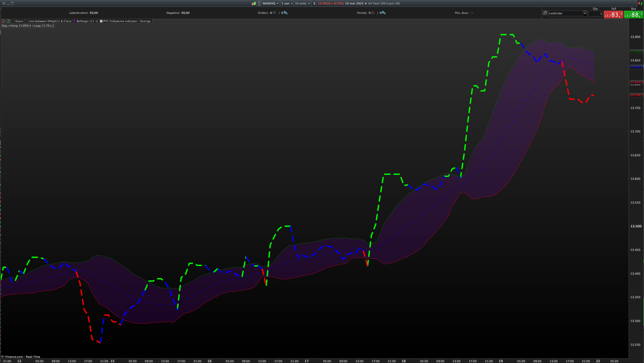This screenshot has width=644, height=363.
Task: Open the 50 units dropdown
Action: pyautogui.click(x=302, y=3)
